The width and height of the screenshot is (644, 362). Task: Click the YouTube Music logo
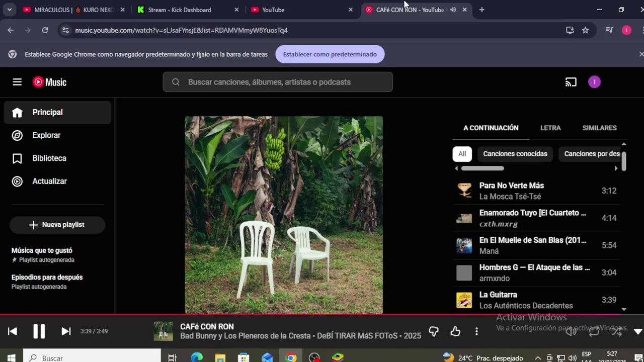pos(50,82)
